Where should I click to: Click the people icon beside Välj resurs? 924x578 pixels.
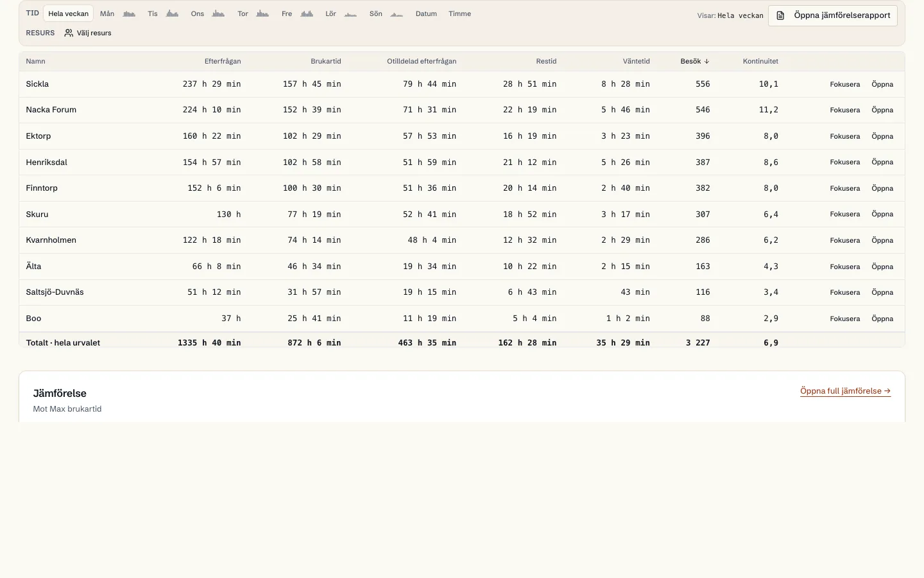69,33
